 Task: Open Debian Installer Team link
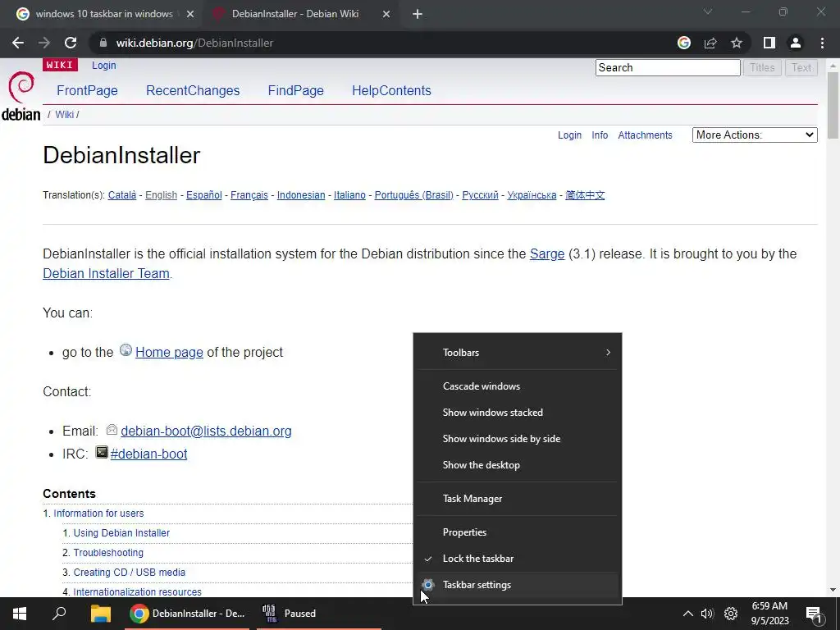click(106, 274)
